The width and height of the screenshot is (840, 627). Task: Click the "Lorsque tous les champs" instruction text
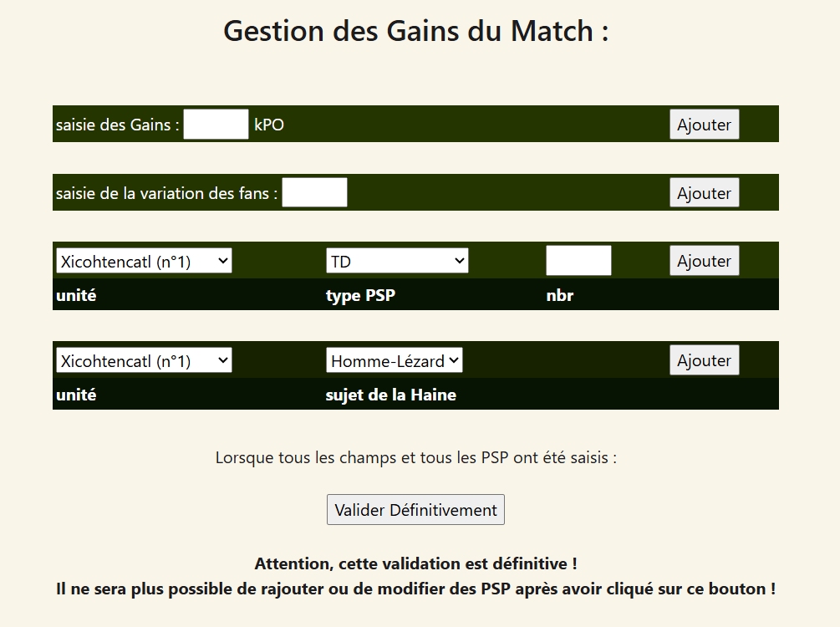415,458
